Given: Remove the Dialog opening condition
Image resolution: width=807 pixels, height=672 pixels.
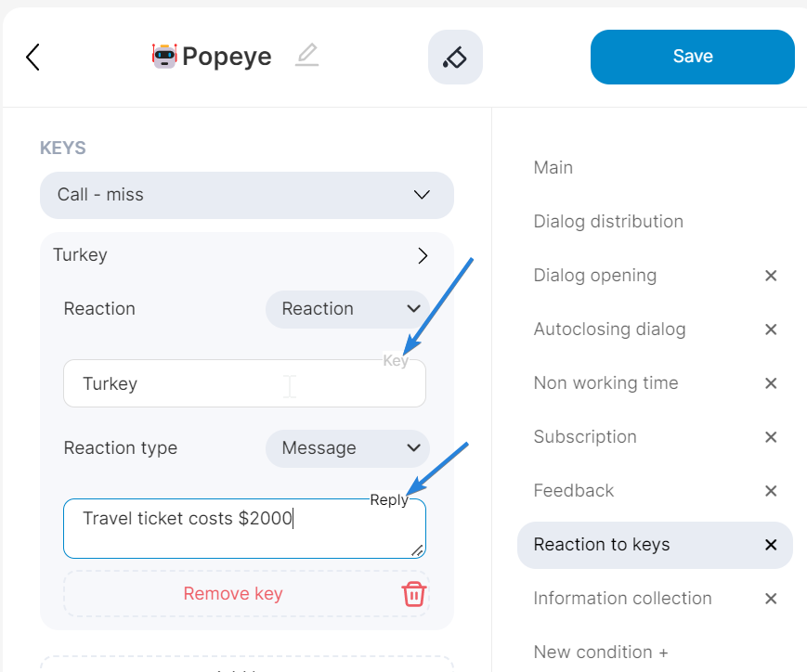Looking at the screenshot, I should click(771, 276).
